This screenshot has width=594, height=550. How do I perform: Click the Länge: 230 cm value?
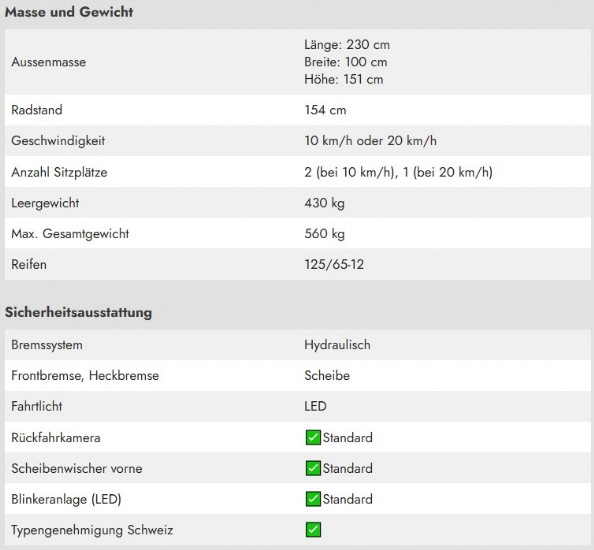(347, 45)
